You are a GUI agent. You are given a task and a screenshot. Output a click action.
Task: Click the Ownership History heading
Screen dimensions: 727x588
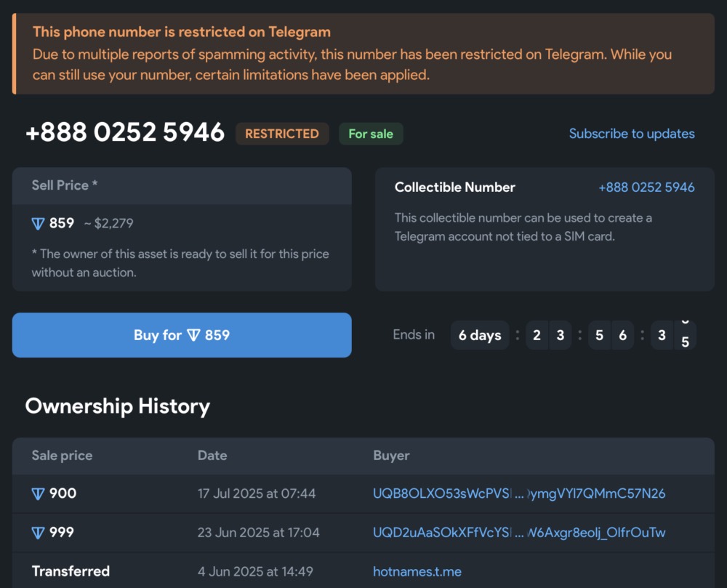(x=118, y=406)
